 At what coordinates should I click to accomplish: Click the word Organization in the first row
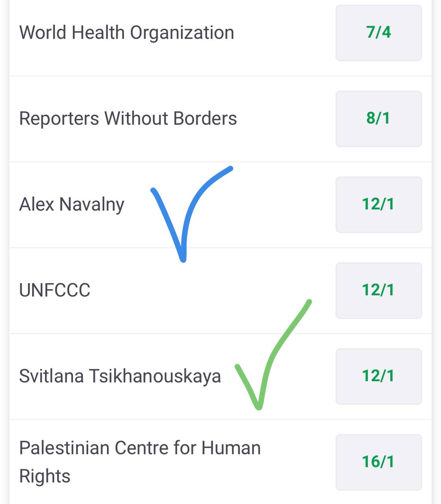pos(182,33)
